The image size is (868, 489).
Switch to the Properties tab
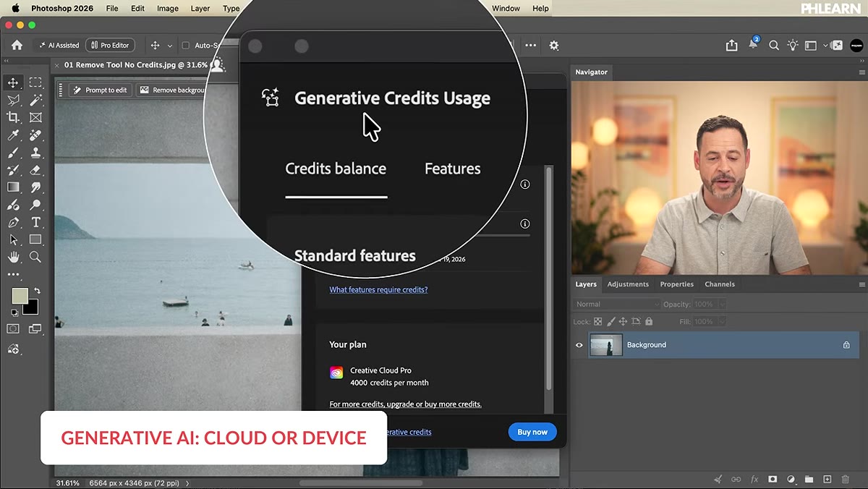[677, 284]
